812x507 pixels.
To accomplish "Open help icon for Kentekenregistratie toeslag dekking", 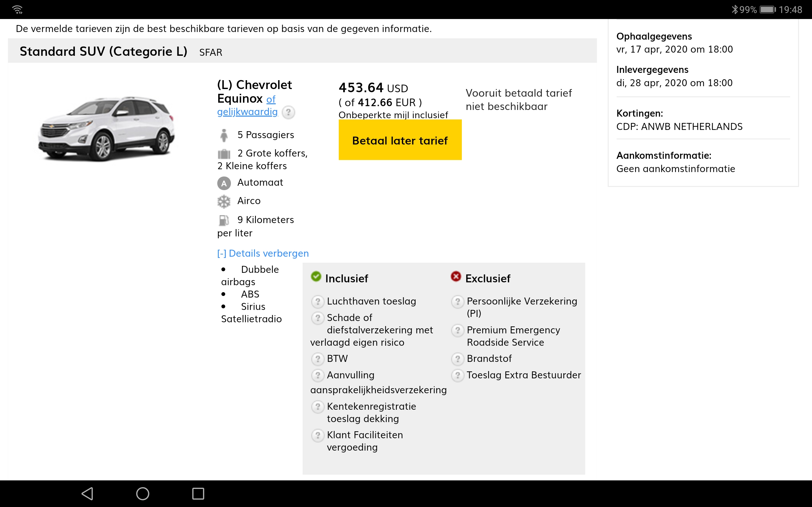I will 318,407.
